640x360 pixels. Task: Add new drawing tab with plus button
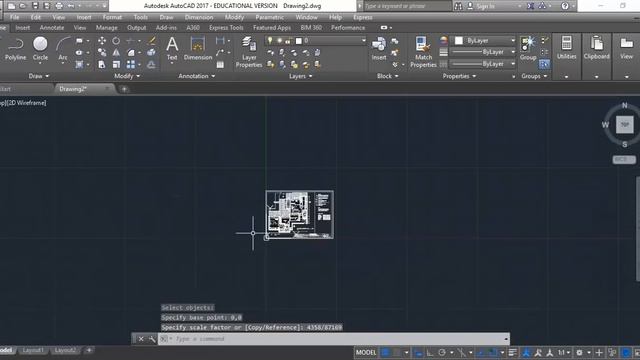pyautogui.click(x=124, y=89)
